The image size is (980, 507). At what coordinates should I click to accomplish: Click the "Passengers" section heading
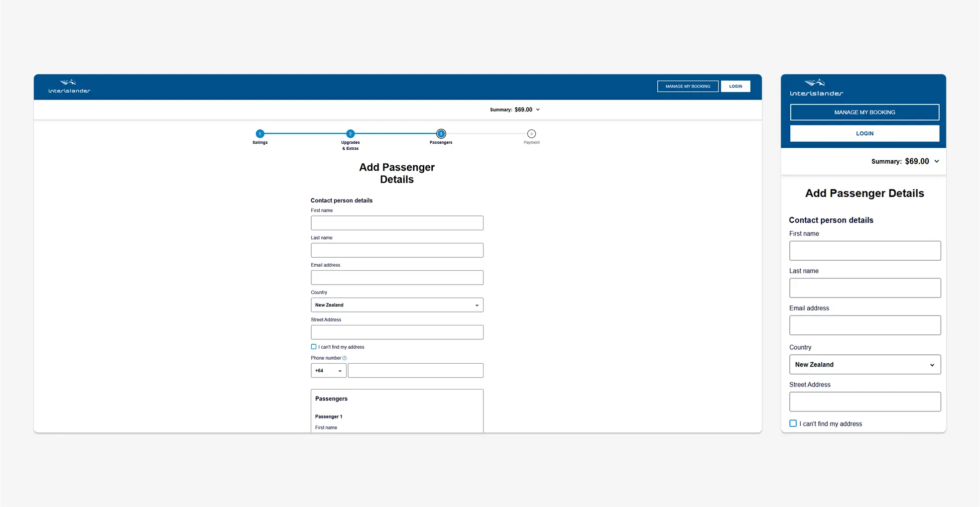pos(331,399)
